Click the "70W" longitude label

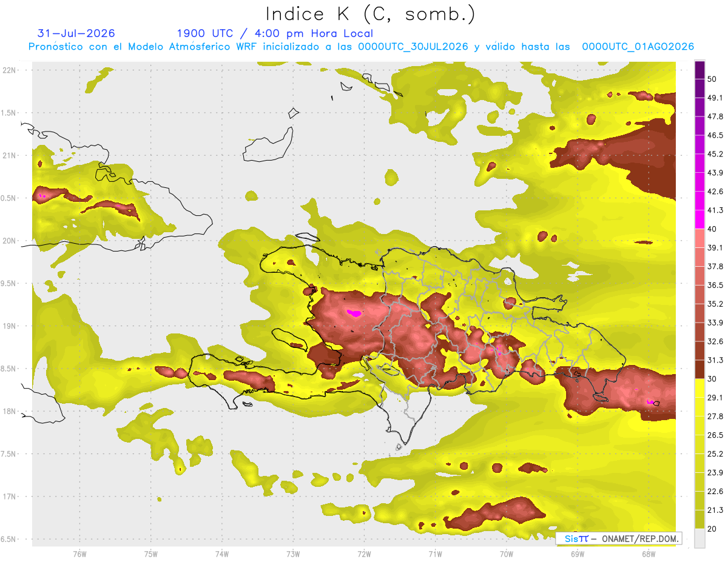[507, 554]
